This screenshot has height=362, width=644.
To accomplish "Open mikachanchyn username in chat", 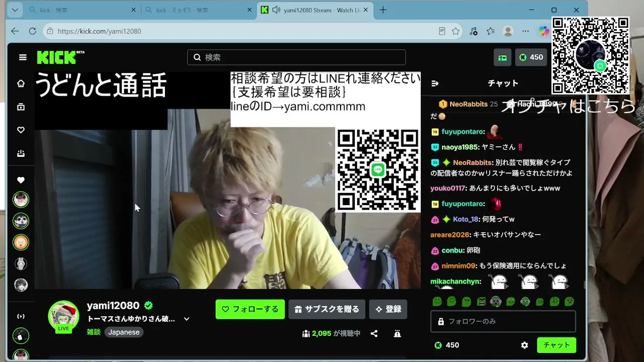I will click(x=456, y=282).
